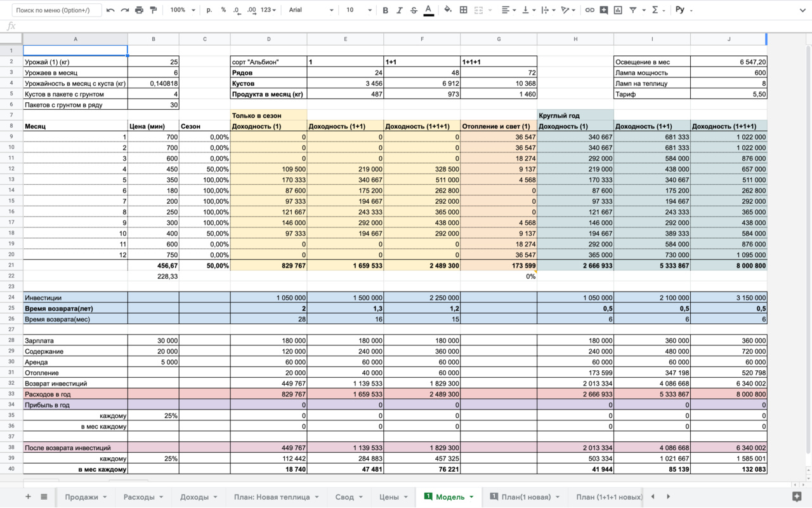Image resolution: width=812 pixels, height=508 pixels.
Task: Open the fill color bucket
Action: click(449, 10)
